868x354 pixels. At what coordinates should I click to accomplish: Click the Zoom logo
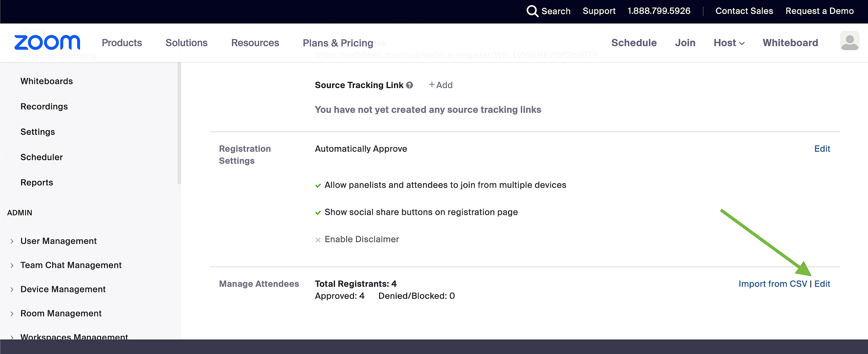coord(47,43)
